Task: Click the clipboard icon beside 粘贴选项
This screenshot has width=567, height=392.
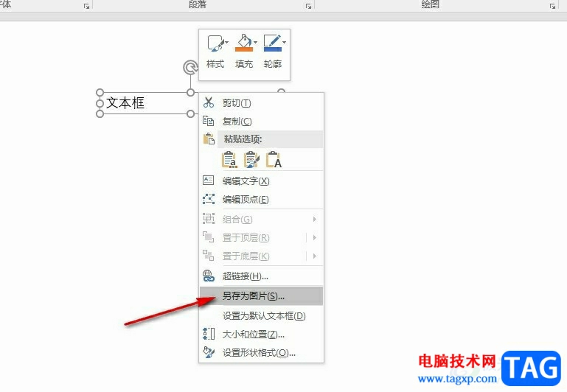Action: click(209, 139)
